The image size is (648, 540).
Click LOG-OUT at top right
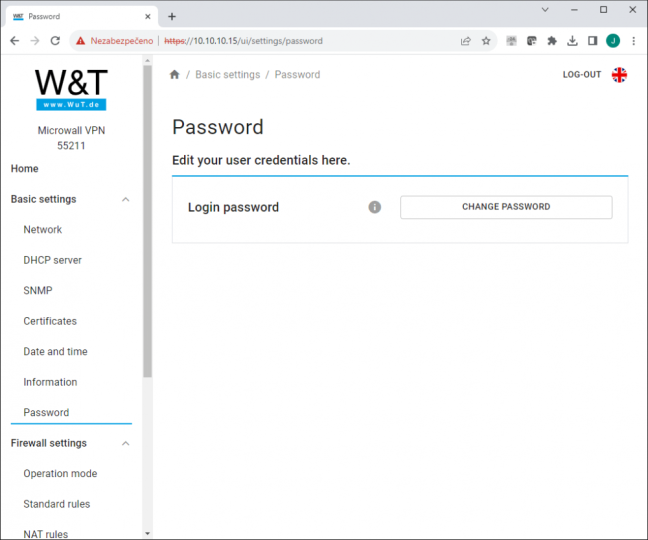tap(581, 75)
